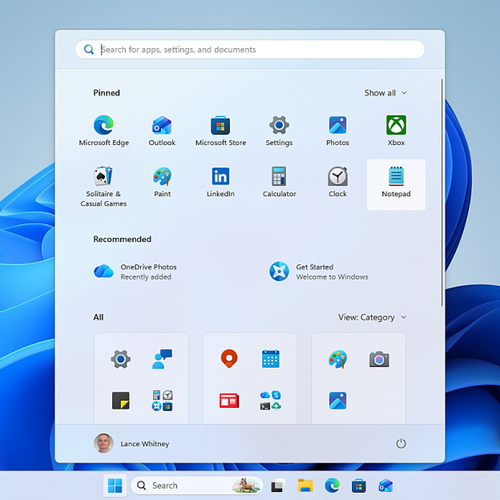Image resolution: width=500 pixels, height=500 pixels.
Task: Start Solitaire & Casual Games
Action: pyautogui.click(x=104, y=186)
